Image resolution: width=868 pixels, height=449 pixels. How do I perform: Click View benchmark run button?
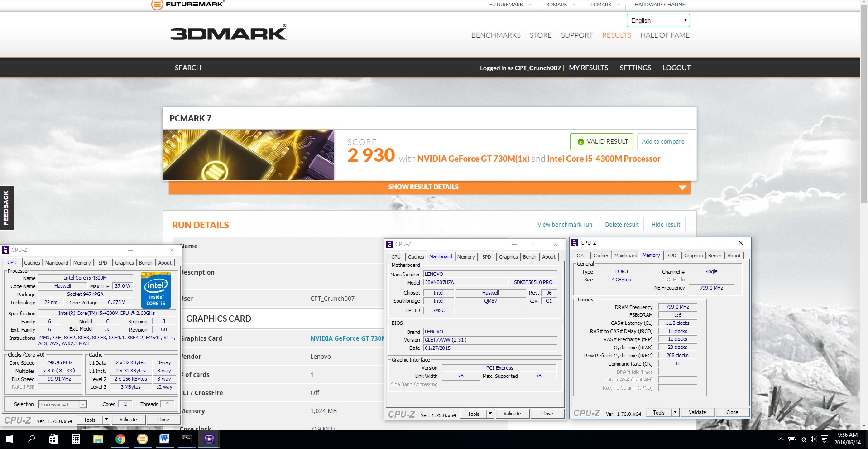(x=565, y=224)
